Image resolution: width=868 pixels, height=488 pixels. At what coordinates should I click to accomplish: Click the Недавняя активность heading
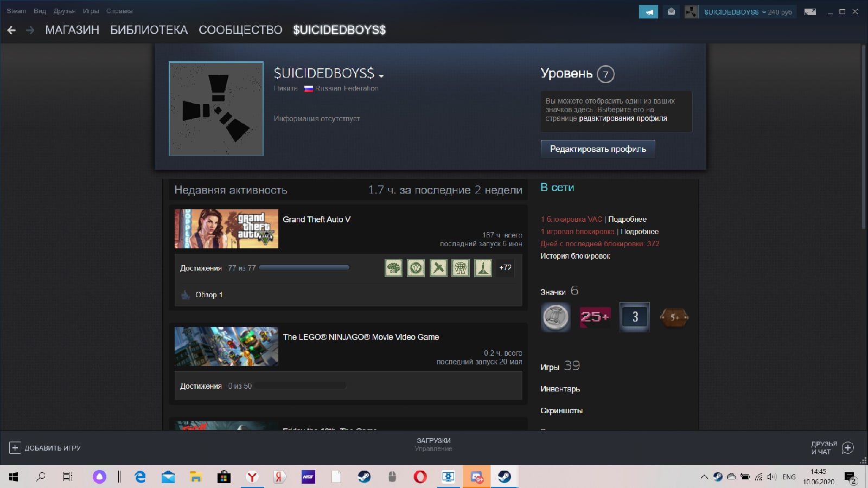point(231,190)
